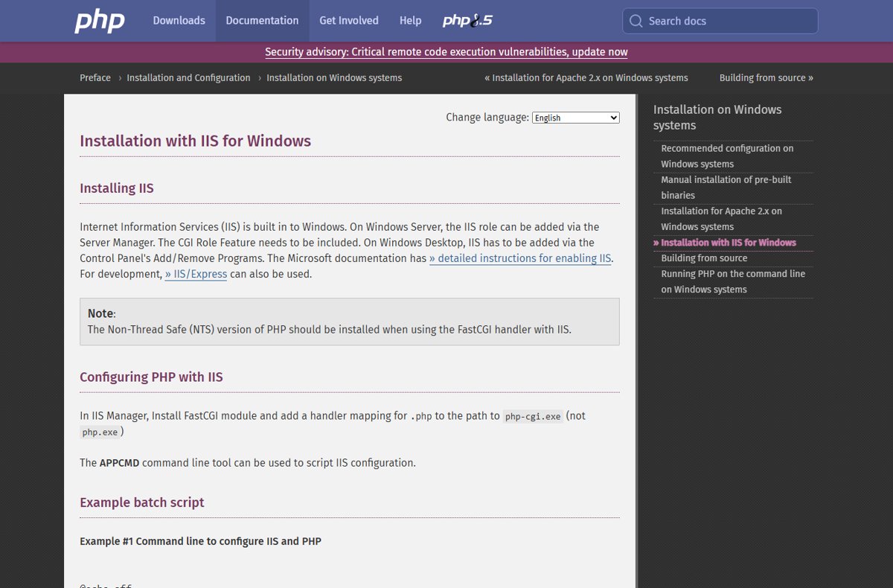The height and width of the screenshot is (588, 893).
Task: Go to the Preface breadcrumb
Action: [x=95, y=77]
